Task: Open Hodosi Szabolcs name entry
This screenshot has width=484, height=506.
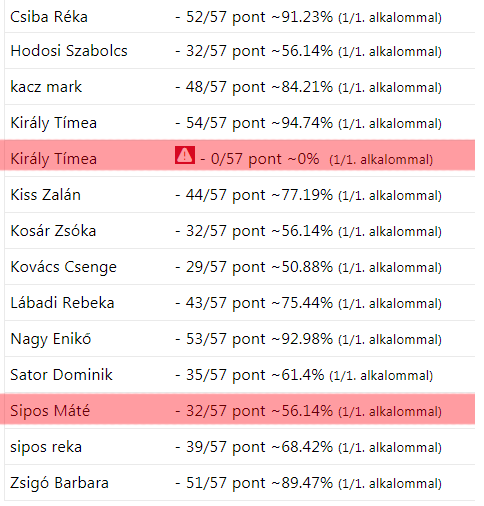Action: (69, 51)
